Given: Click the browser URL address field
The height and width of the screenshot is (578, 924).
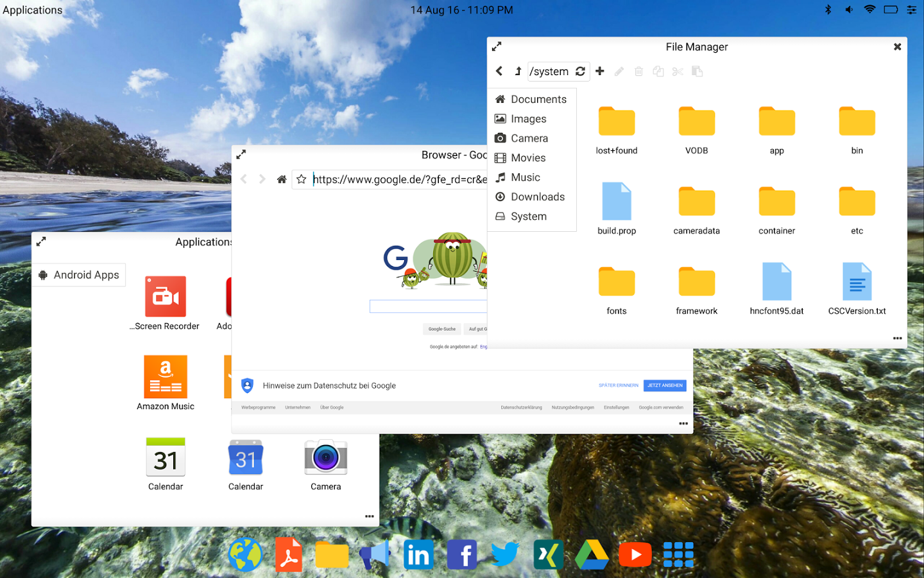Looking at the screenshot, I should pos(399,179).
